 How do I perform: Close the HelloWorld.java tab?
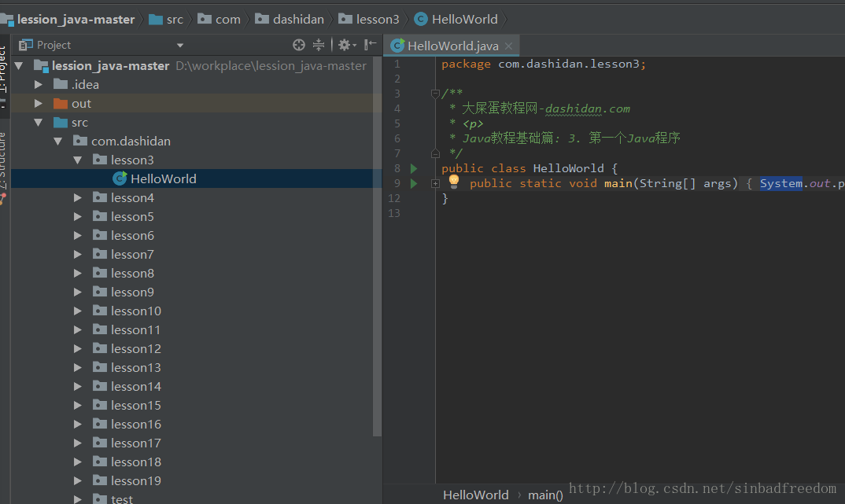508,46
